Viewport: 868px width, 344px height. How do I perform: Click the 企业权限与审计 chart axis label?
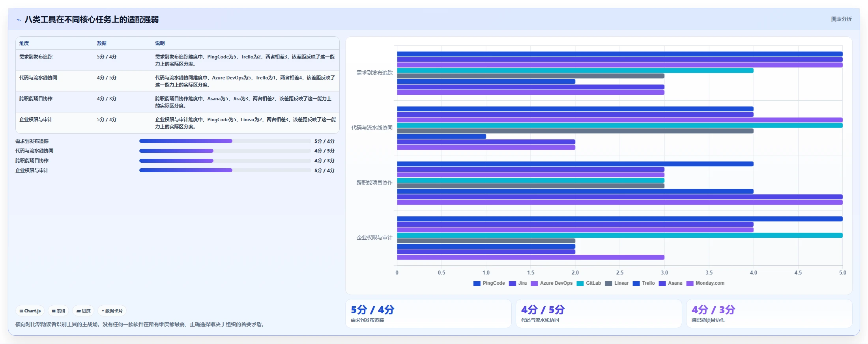point(374,237)
